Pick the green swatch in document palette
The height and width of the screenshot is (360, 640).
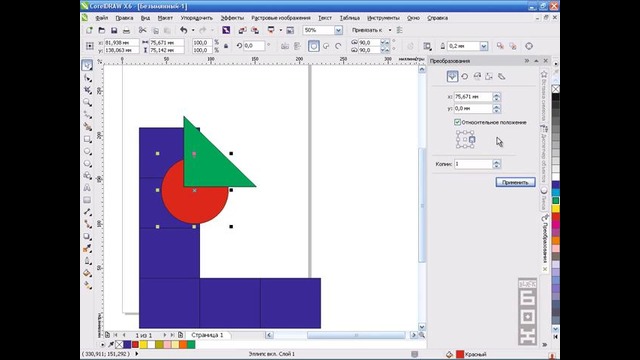191,345
